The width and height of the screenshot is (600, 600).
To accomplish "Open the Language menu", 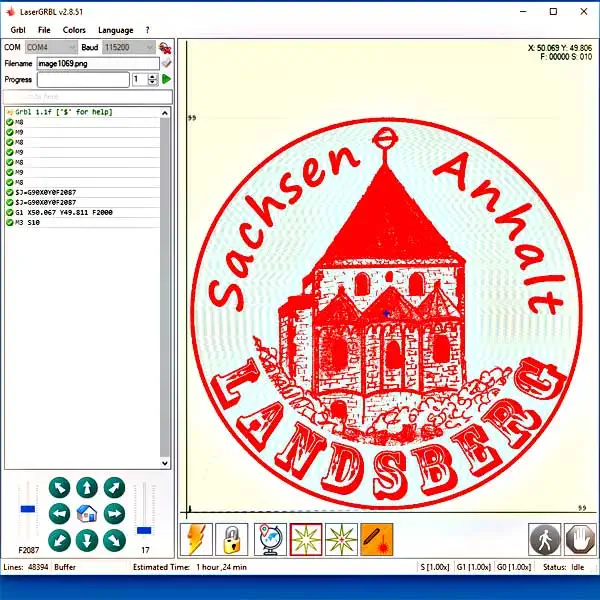I will click(x=115, y=30).
